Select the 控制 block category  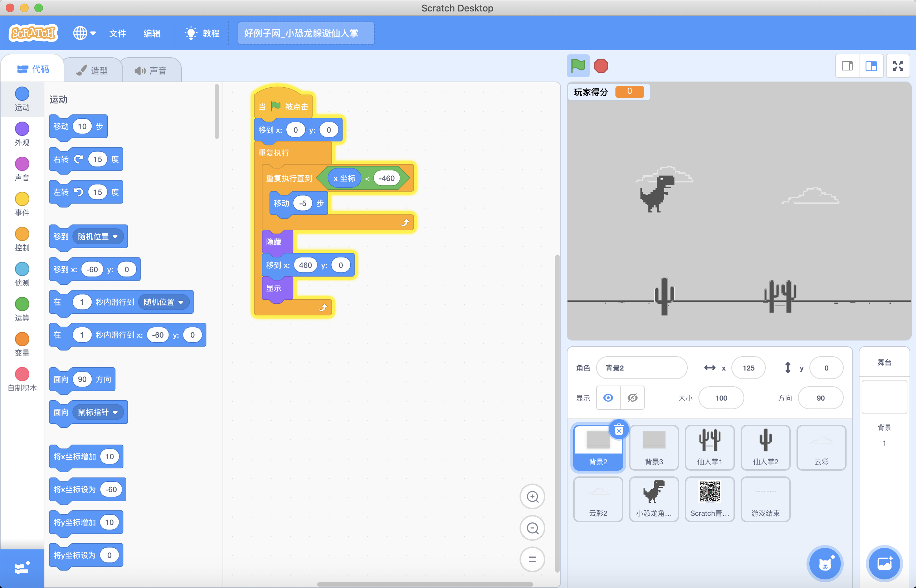[x=22, y=239]
